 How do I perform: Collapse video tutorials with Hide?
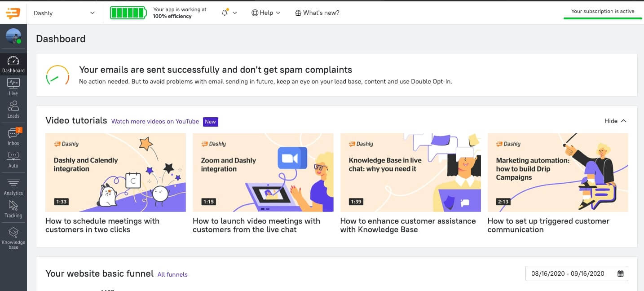615,121
